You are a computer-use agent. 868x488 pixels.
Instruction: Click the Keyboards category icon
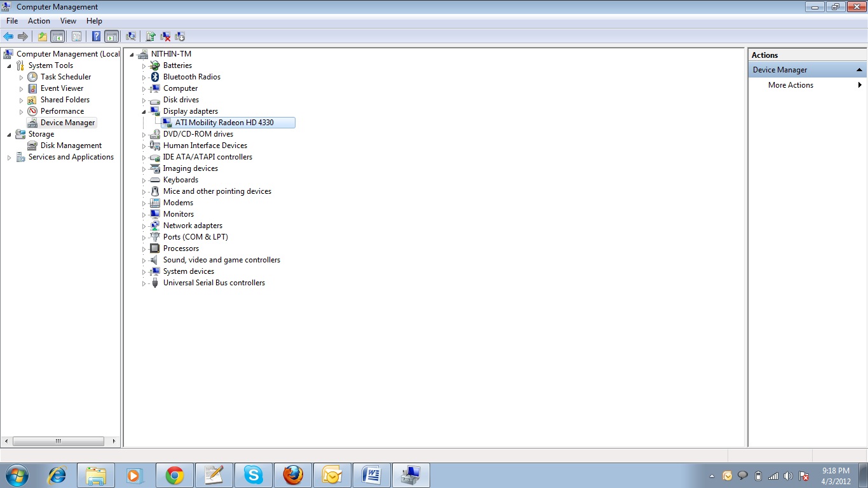(x=154, y=180)
